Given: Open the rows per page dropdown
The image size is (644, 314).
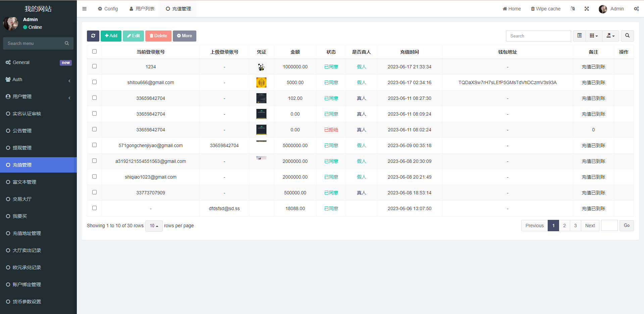Looking at the screenshot, I should point(154,226).
